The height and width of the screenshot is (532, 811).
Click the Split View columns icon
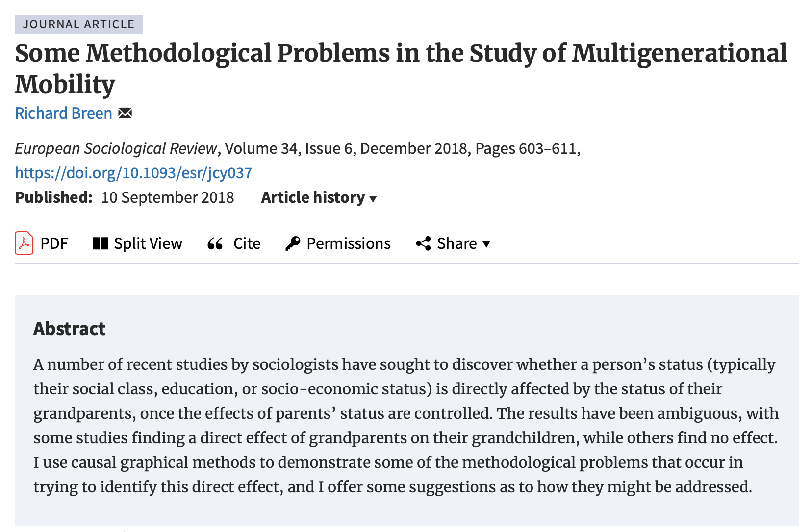click(100, 243)
